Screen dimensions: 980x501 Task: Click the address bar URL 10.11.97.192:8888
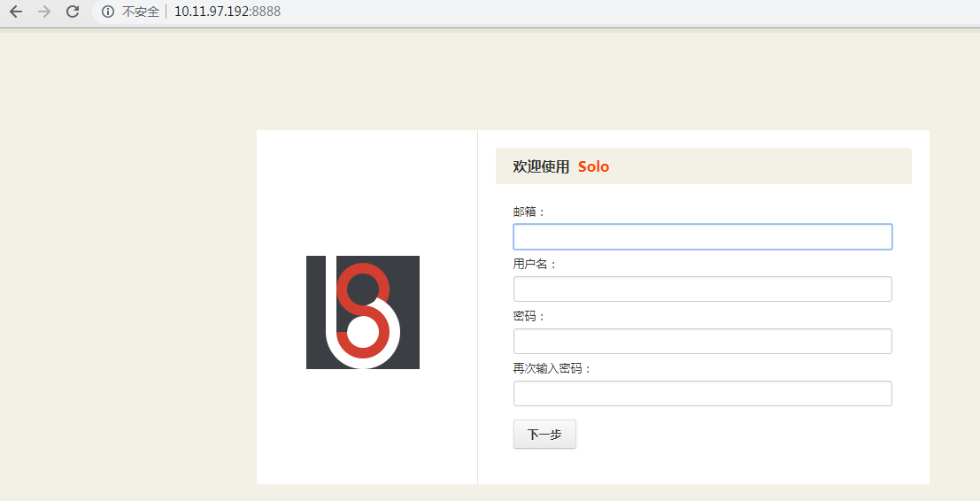pos(228,12)
